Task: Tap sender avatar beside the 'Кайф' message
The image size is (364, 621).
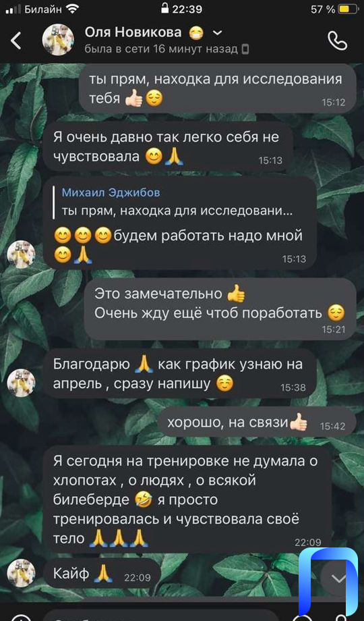Action: click(22, 572)
